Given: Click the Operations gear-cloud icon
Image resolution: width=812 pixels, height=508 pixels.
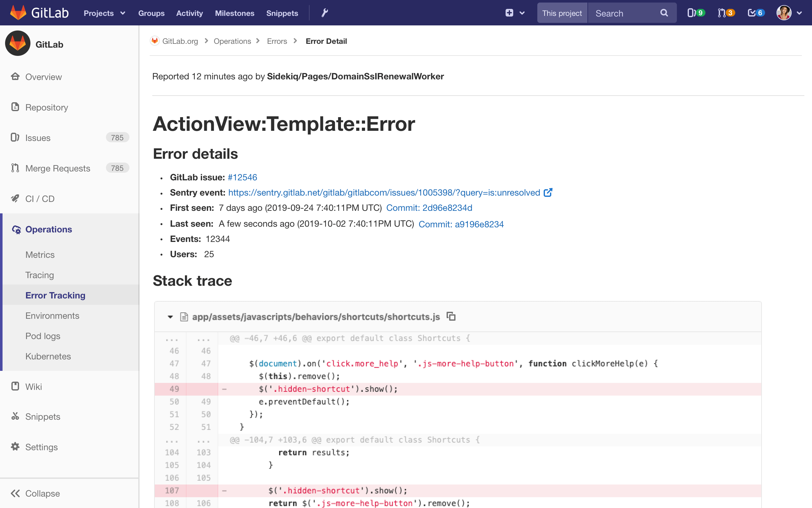Looking at the screenshot, I should tap(16, 230).
